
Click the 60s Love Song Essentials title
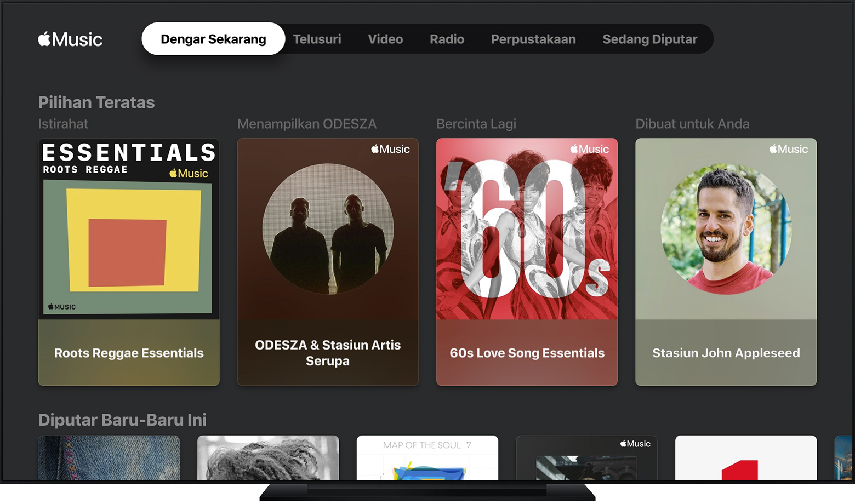pos(527,353)
